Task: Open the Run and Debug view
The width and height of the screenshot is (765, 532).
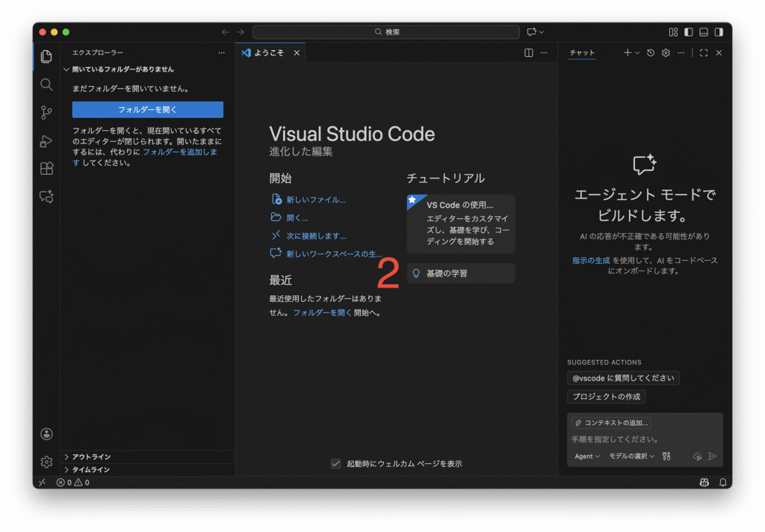Action: tap(46, 140)
